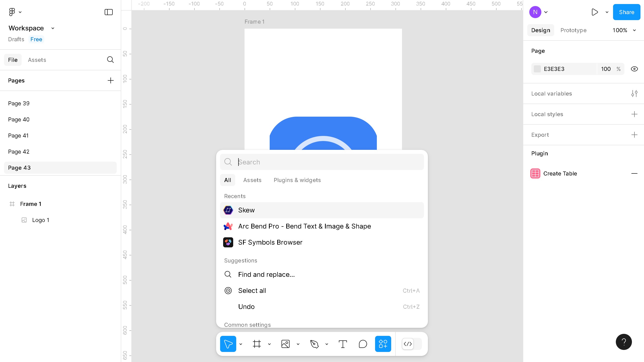
Task: Click the E3E3E3 page color swatch
Action: [537, 69]
